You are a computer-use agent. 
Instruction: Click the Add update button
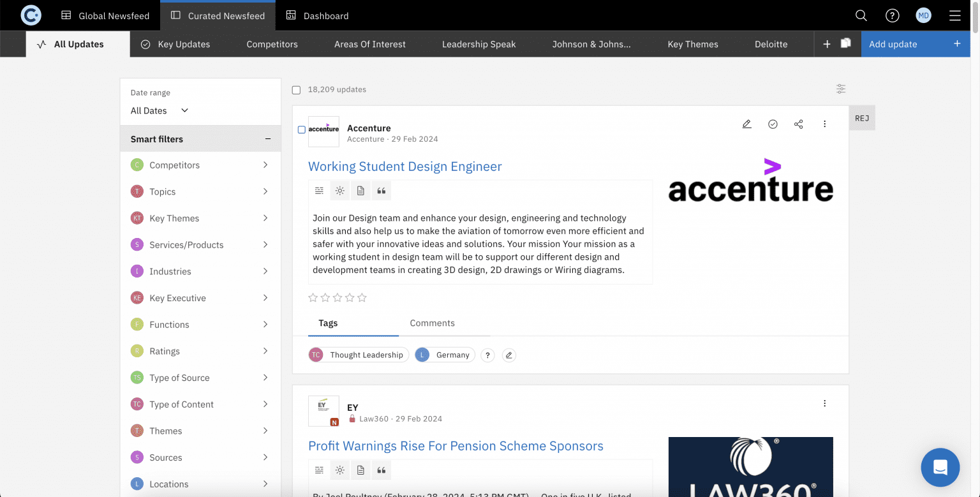914,44
